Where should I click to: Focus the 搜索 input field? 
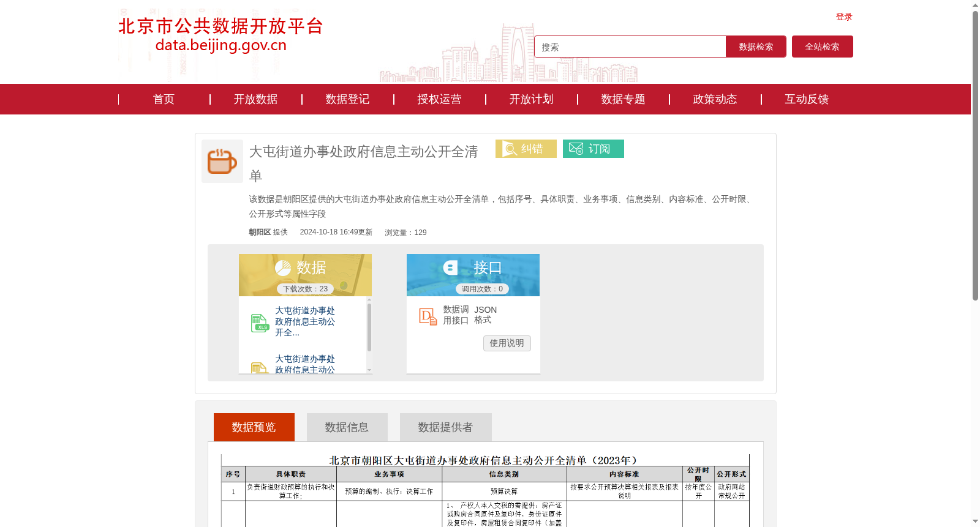[630, 47]
